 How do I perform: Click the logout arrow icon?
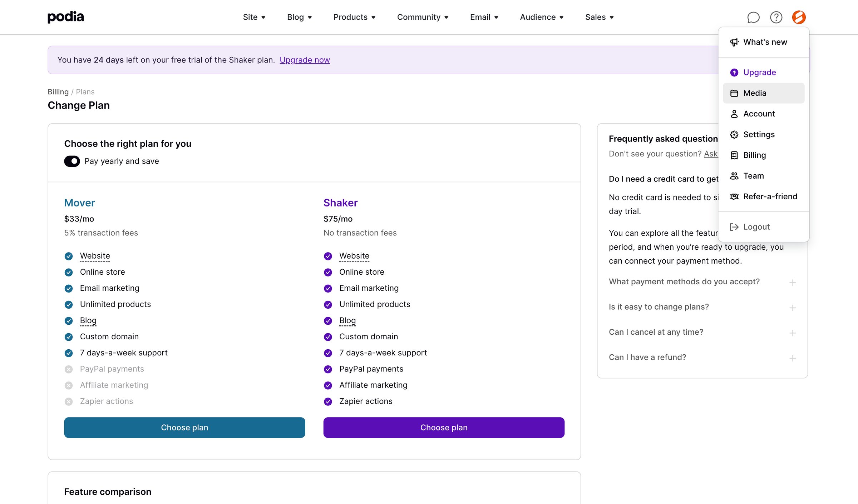(x=734, y=227)
